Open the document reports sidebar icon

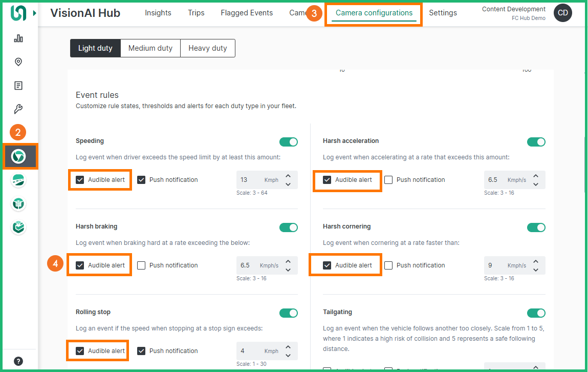click(x=18, y=86)
